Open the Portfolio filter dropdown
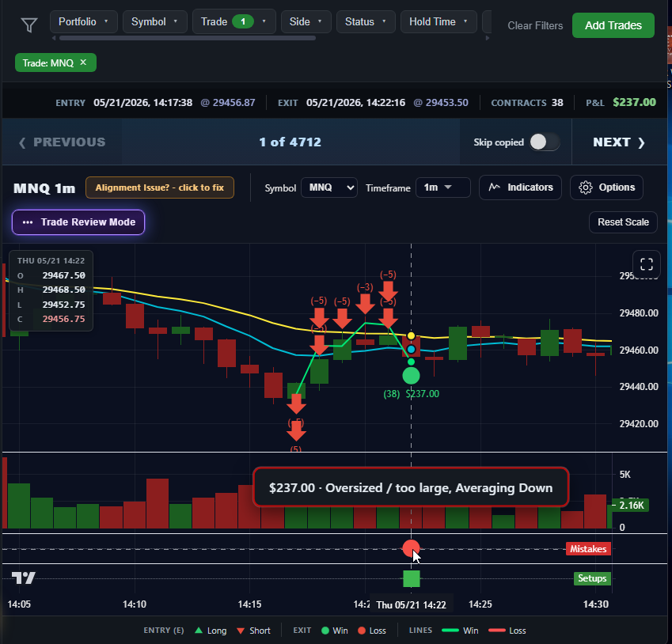The width and height of the screenshot is (672, 644). click(84, 22)
